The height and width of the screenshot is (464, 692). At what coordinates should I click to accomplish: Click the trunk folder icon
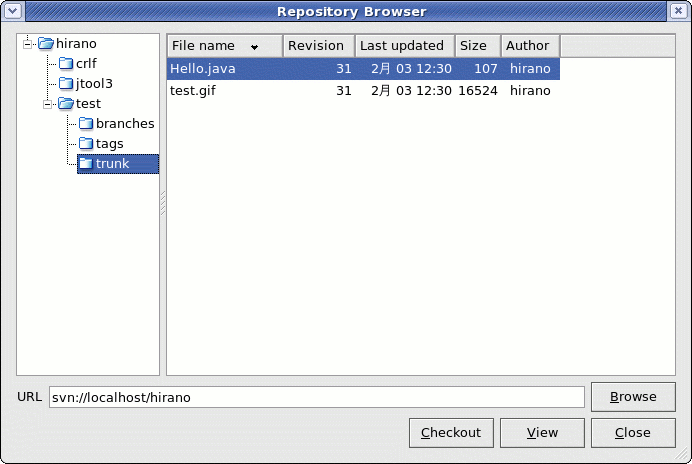pos(86,164)
